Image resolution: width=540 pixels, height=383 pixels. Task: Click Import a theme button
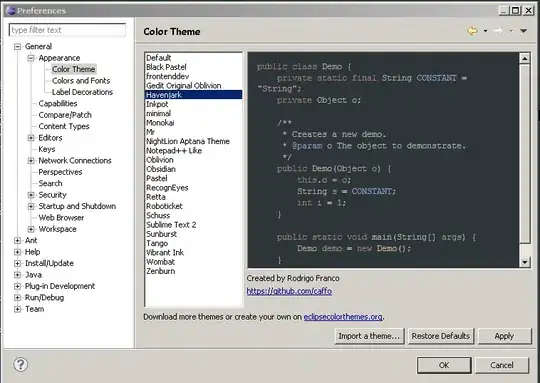coord(369,336)
